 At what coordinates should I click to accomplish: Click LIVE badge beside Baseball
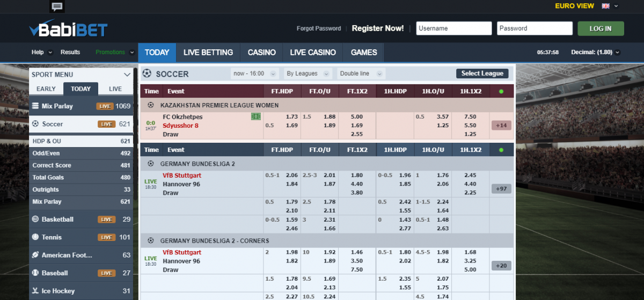click(x=107, y=273)
